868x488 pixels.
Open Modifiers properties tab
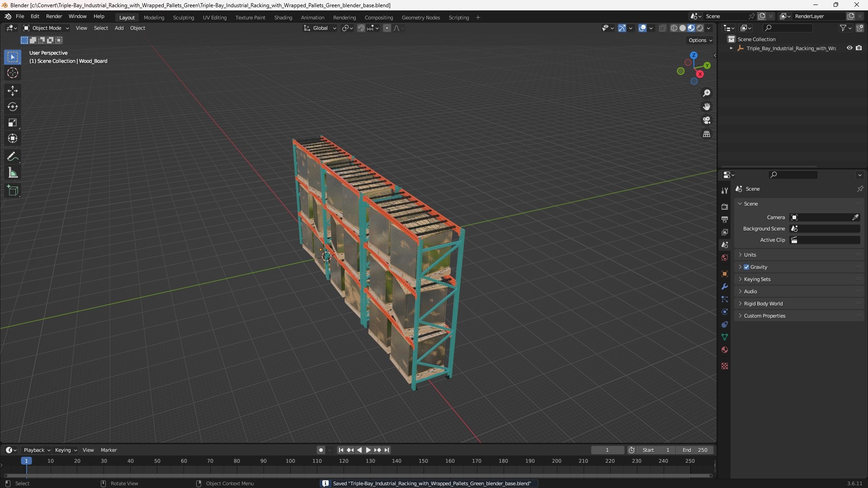tap(725, 286)
